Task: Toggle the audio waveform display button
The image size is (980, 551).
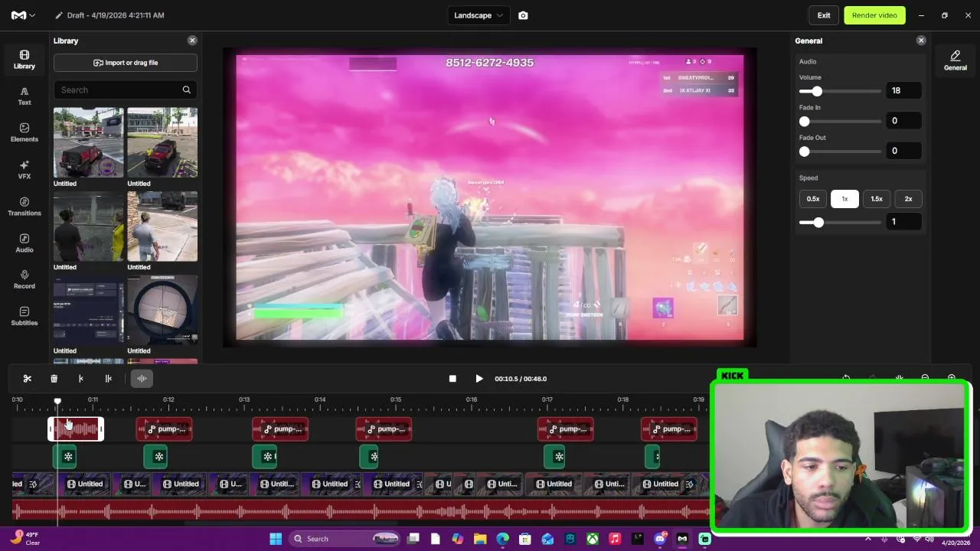Action: tap(142, 379)
